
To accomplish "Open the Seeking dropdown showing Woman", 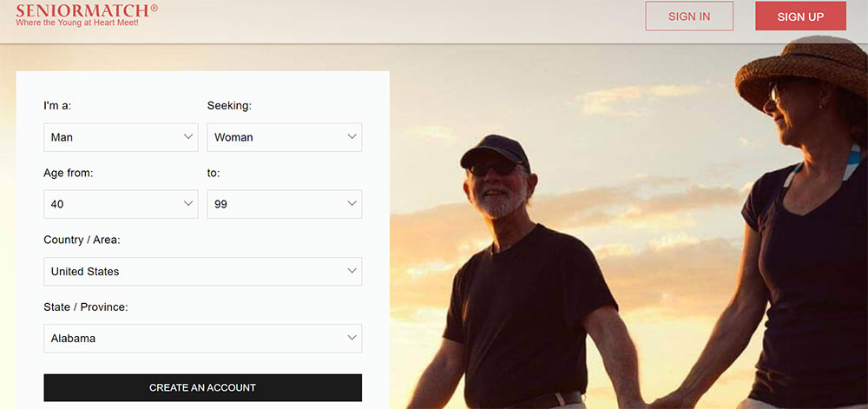I will click(x=284, y=137).
